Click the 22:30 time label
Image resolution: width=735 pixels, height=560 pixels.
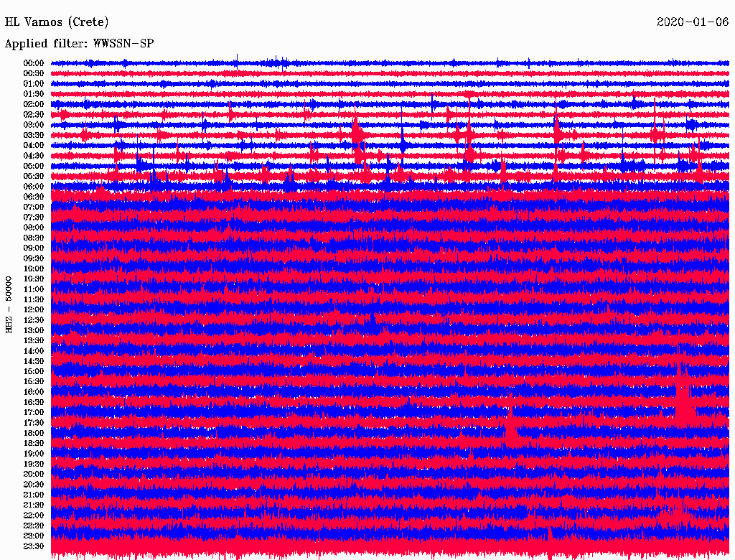point(34,526)
